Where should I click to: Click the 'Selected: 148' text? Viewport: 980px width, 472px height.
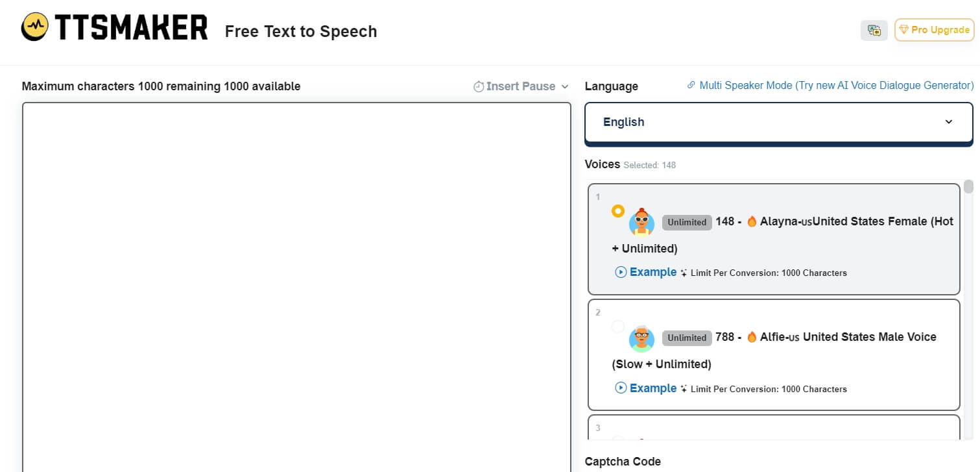(650, 166)
